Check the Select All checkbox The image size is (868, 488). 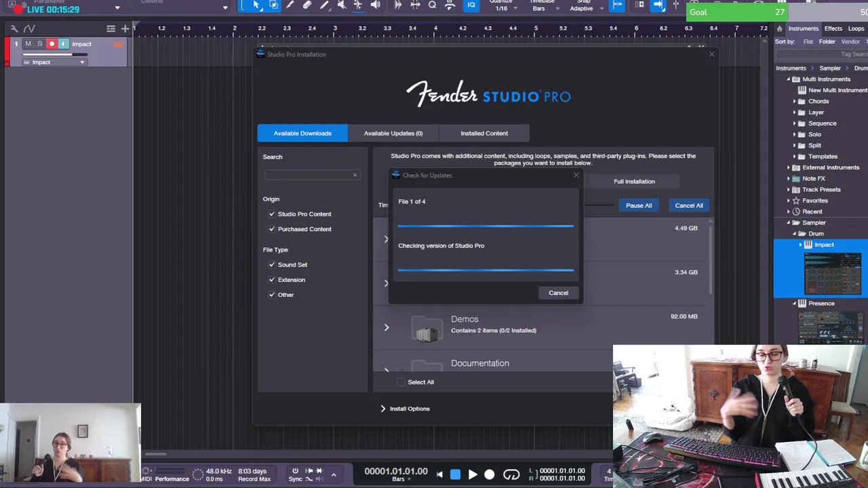pyautogui.click(x=401, y=382)
